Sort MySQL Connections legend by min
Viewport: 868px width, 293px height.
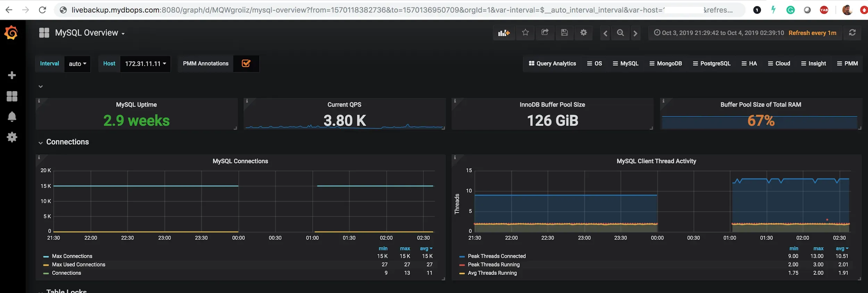coord(383,249)
